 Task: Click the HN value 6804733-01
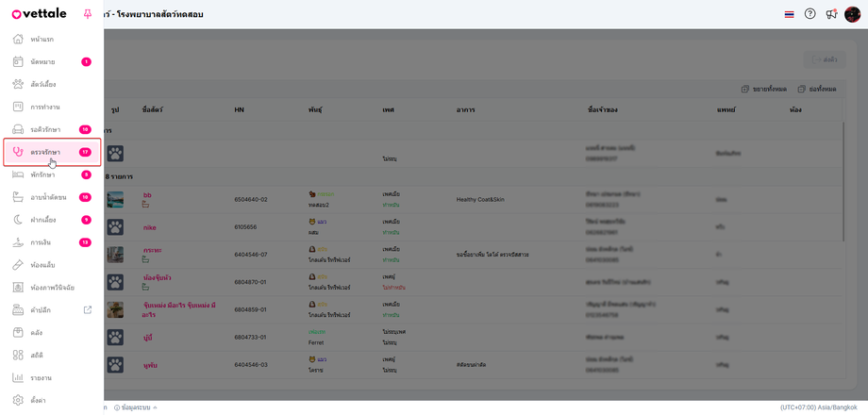pyautogui.click(x=251, y=337)
